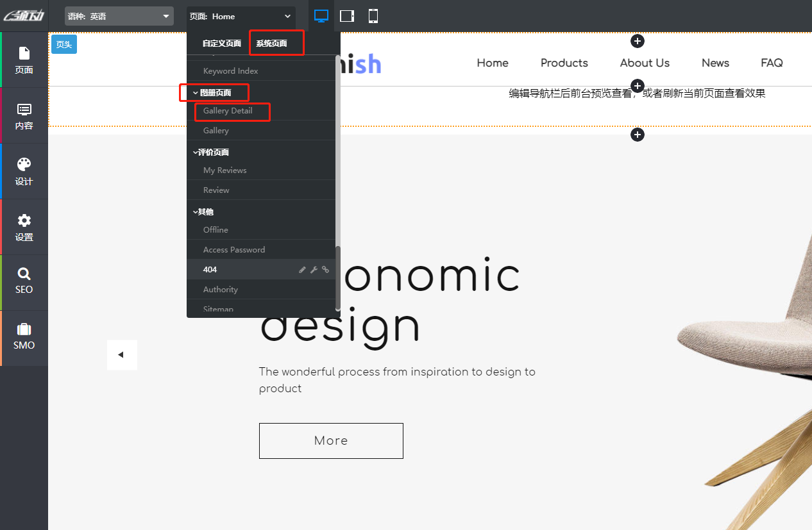This screenshot has height=530, width=812.
Task: Select Gallery Detail page in list
Action: (228, 111)
